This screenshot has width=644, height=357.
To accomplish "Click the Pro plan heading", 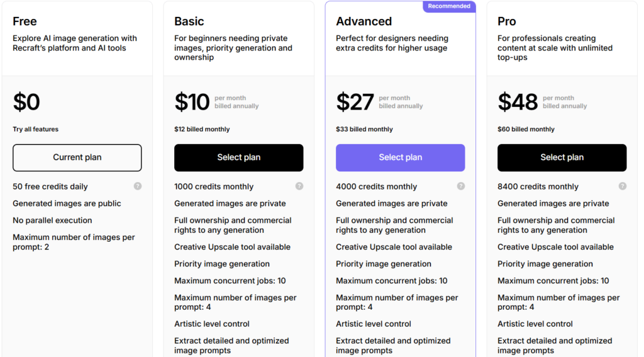I will tap(506, 21).
